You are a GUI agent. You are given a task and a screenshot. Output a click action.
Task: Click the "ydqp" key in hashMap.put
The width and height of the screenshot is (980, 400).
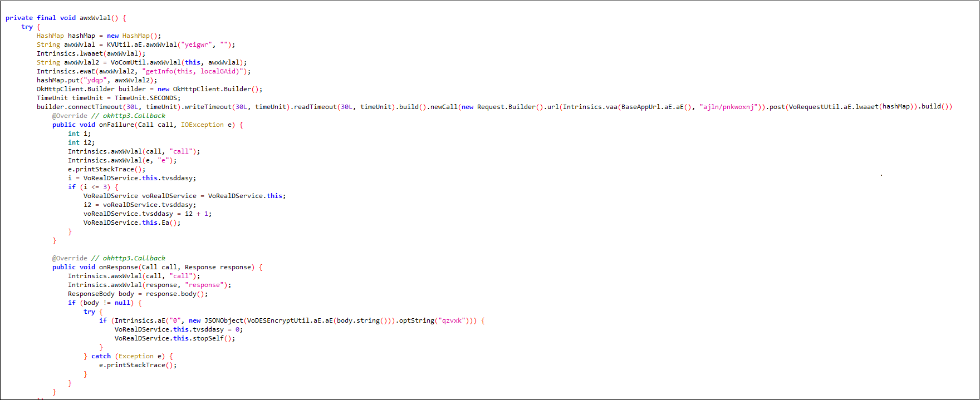pos(96,80)
